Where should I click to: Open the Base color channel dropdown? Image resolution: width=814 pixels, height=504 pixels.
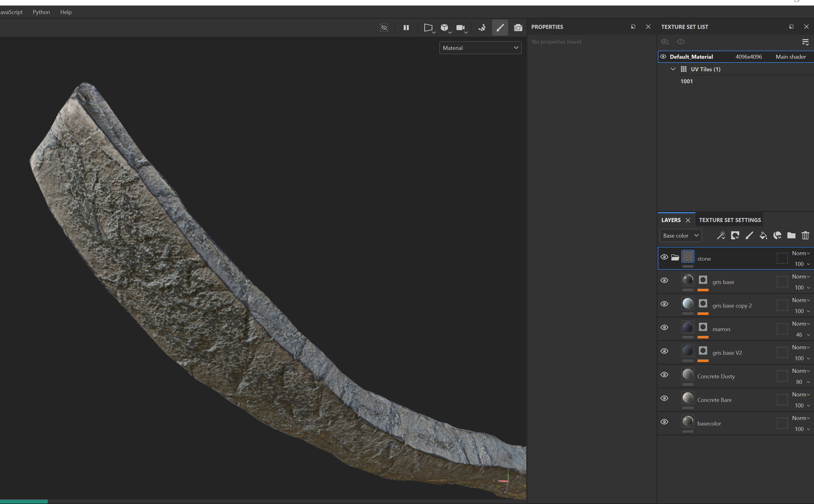pos(681,235)
